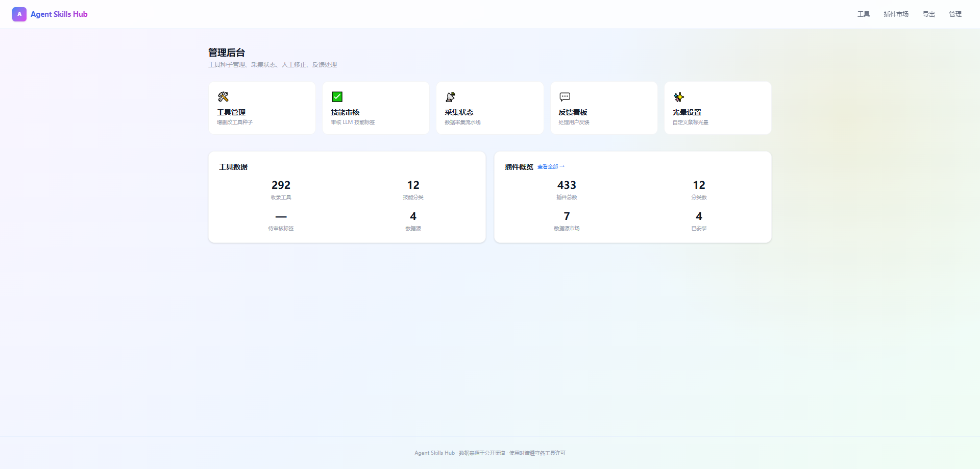Click the 自定义鼠标光晕 description text
The width and height of the screenshot is (980, 469).
[x=691, y=122]
